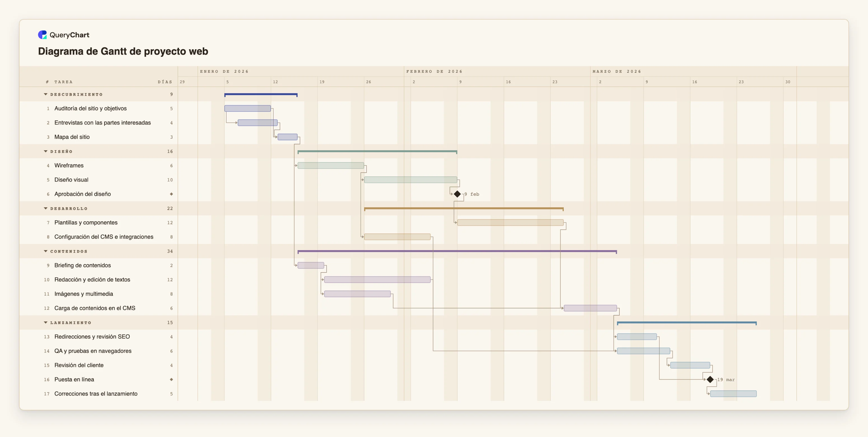Screen dimensions: 868x437
Task: Collapse the DESARROLLO group
Action: tap(46, 208)
